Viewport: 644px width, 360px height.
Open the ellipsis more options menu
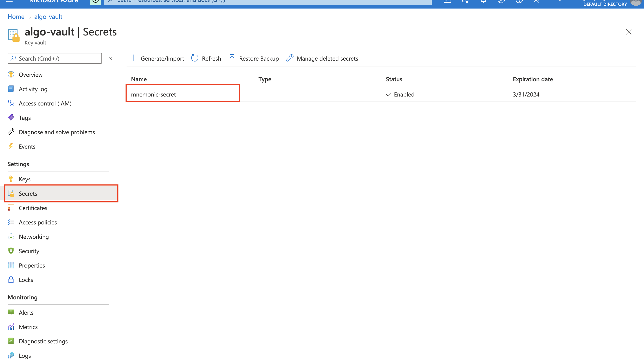click(131, 32)
